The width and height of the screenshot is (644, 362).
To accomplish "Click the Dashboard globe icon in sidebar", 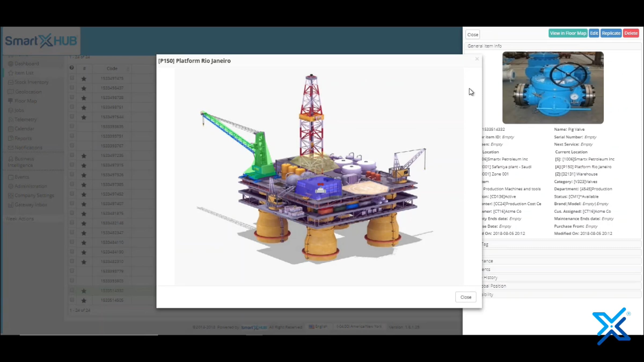I will [x=10, y=64].
